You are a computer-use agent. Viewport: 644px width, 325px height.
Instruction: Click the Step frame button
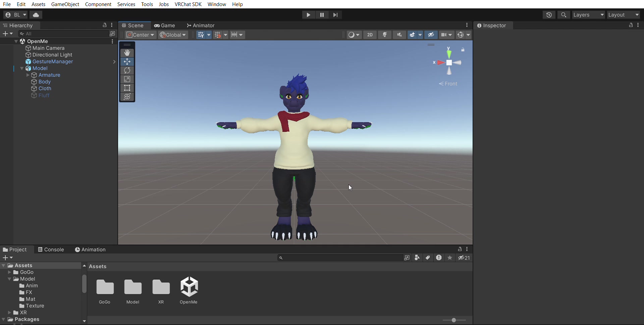335,15
